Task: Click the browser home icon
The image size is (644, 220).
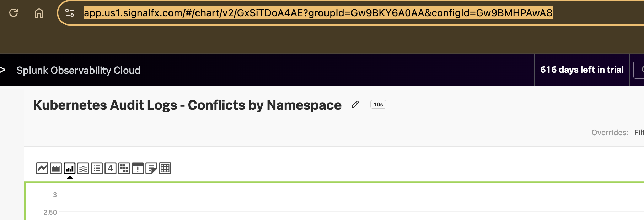Action: (x=39, y=13)
